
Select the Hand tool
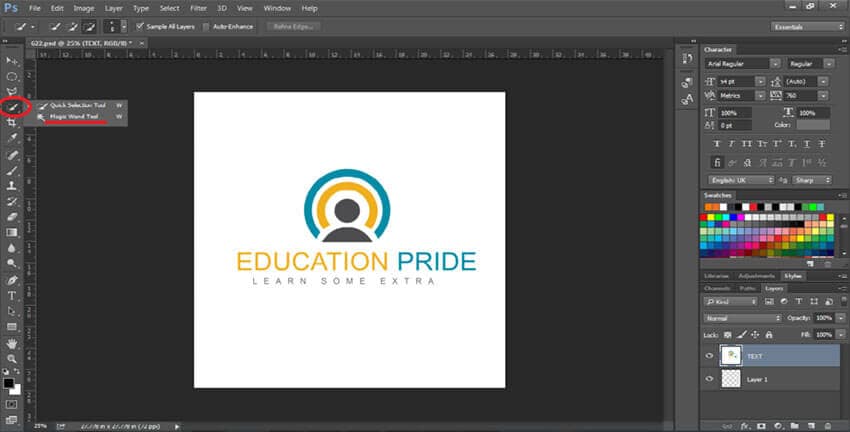[11, 343]
